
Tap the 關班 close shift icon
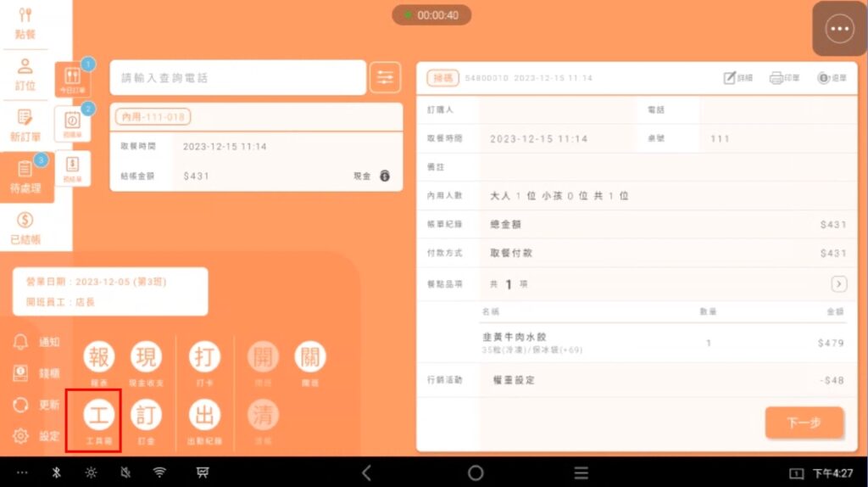[309, 359]
